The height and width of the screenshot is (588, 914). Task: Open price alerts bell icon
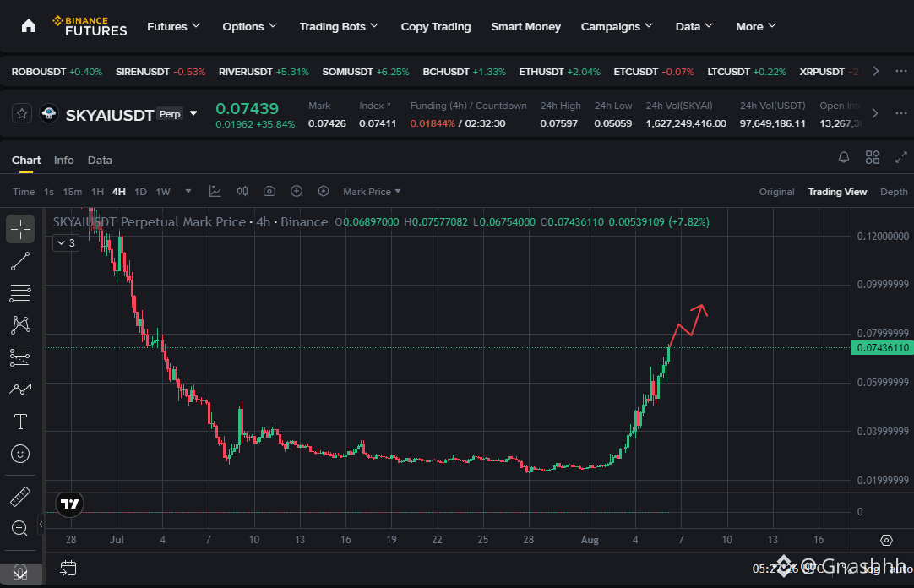point(844,157)
